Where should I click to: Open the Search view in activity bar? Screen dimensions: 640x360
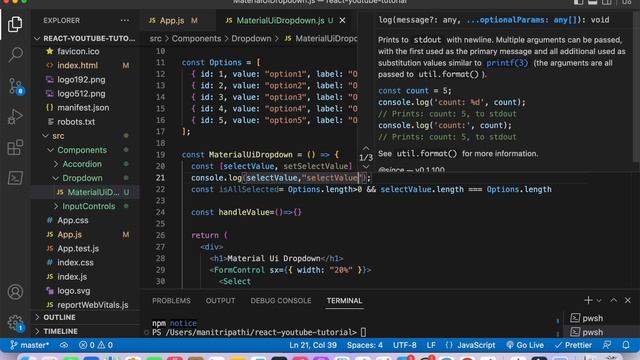[15, 54]
